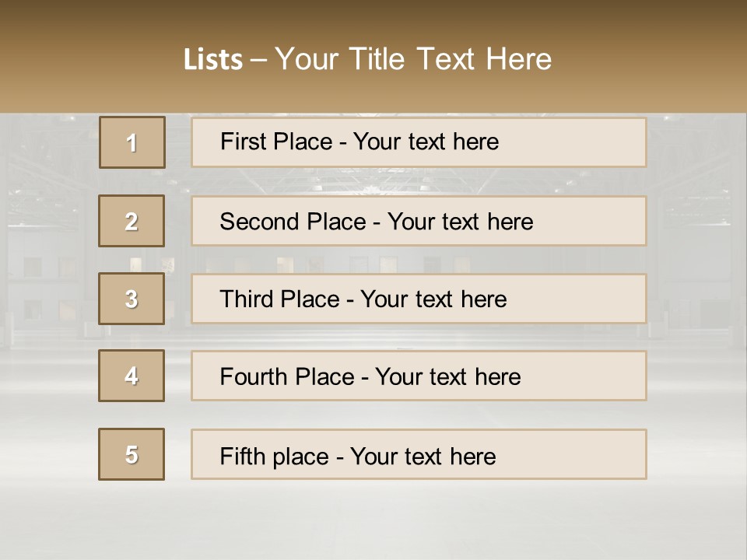Pick the number 4 square
Screen dimensions: 747x560
click(x=132, y=376)
